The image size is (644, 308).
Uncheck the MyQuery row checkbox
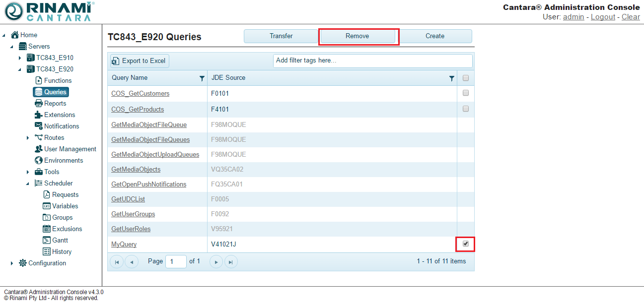[465, 244]
